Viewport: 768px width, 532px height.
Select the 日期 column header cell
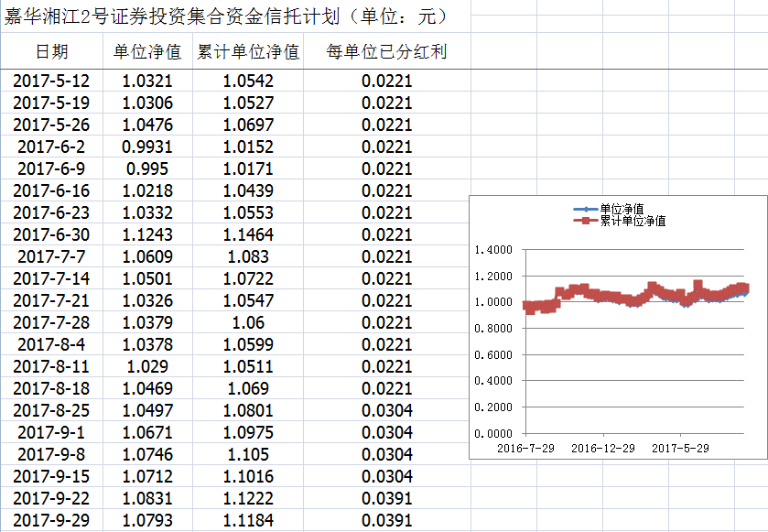point(51,51)
